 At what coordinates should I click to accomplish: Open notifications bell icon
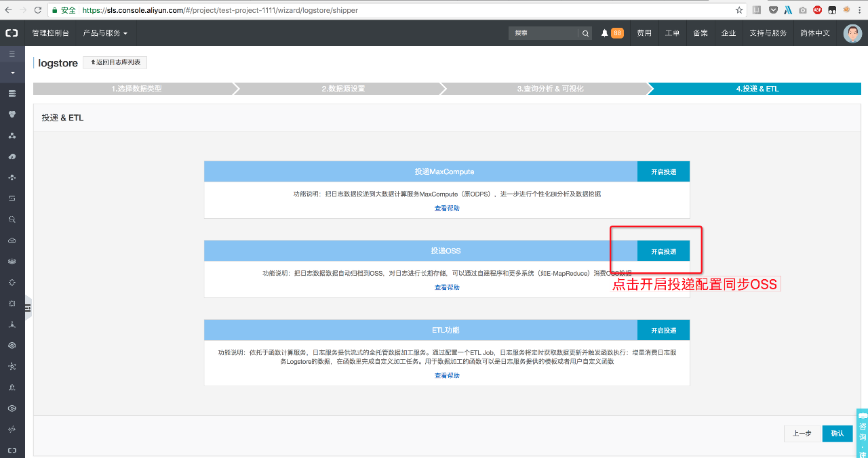605,33
